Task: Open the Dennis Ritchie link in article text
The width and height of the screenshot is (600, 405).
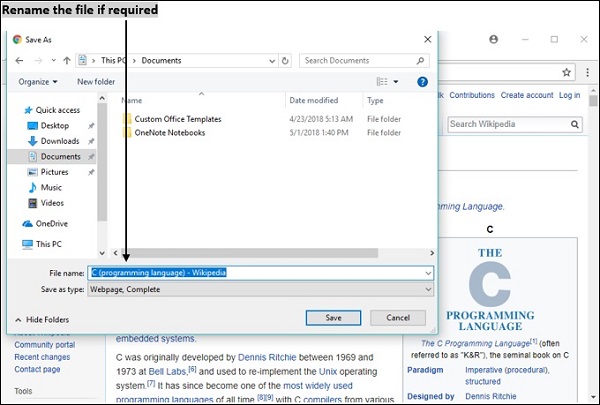Action: pyautogui.click(x=267, y=358)
